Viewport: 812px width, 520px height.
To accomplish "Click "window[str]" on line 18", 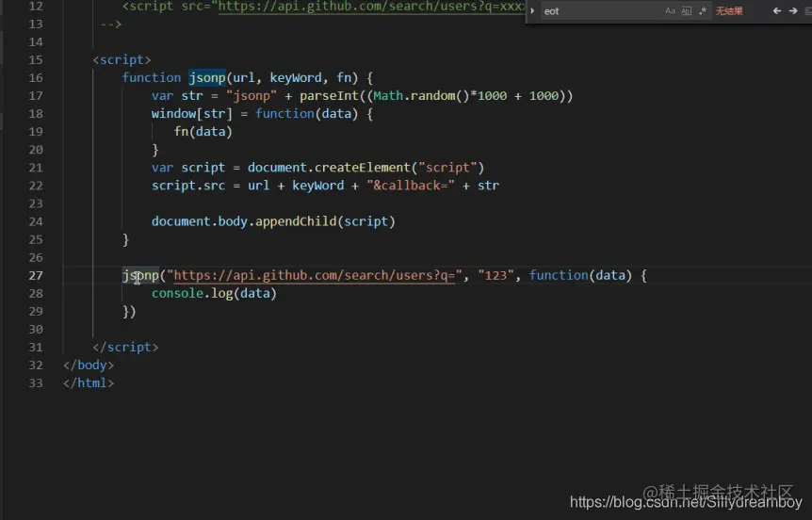I will tap(192, 114).
